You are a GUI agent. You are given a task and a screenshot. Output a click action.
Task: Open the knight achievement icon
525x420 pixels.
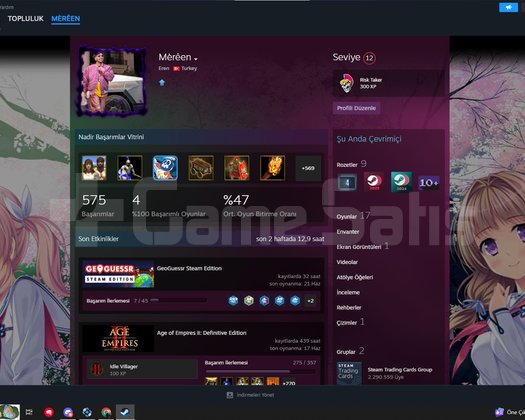pyautogui.click(x=130, y=168)
